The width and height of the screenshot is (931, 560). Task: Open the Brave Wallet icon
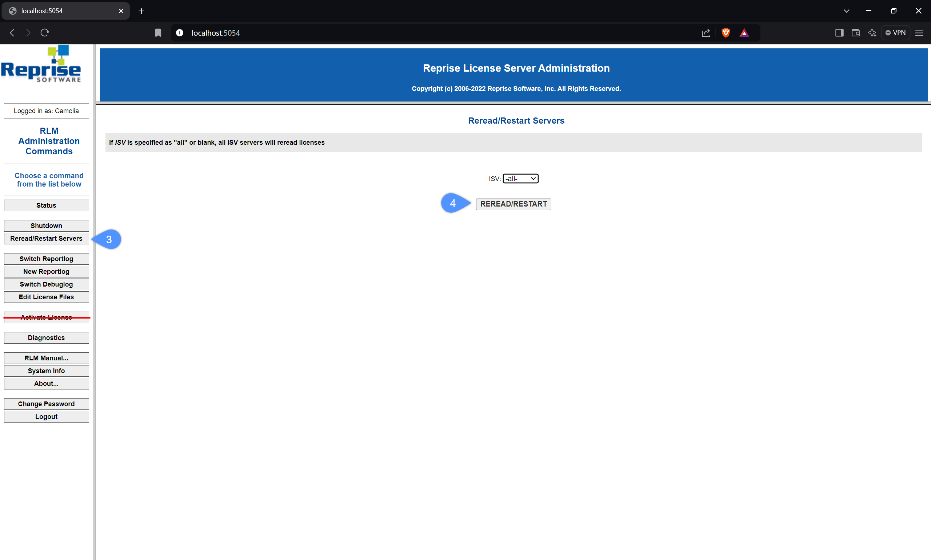pos(855,33)
